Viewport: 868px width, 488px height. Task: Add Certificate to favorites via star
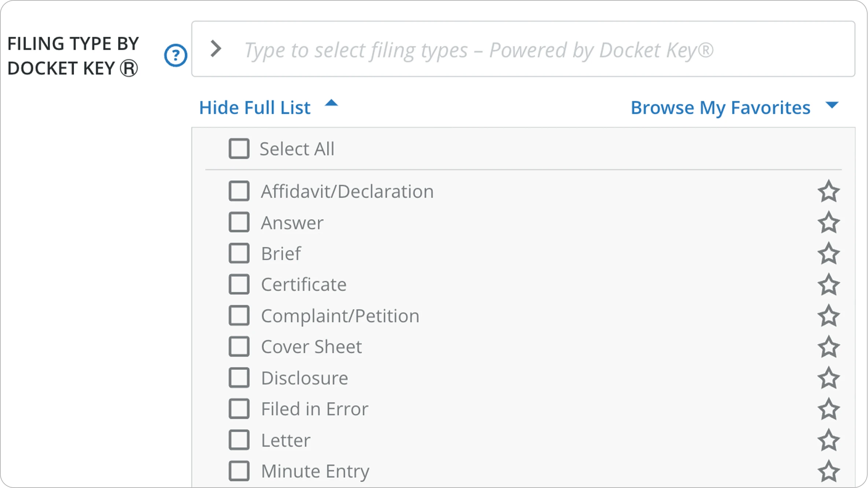pyautogui.click(x=828, y=285)
